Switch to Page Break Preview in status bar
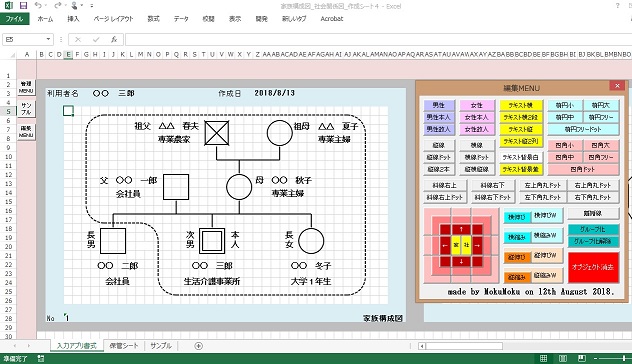 [x=582, y=358]
